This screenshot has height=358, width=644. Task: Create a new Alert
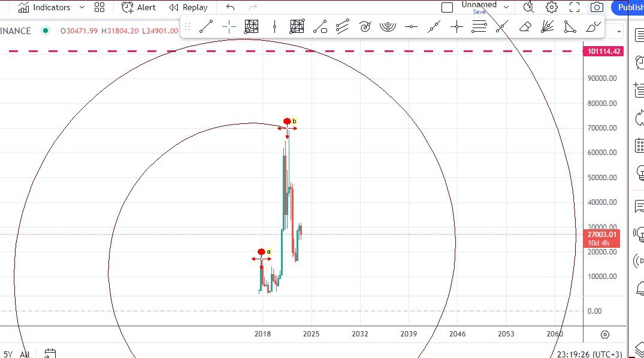tap(139, 7)
